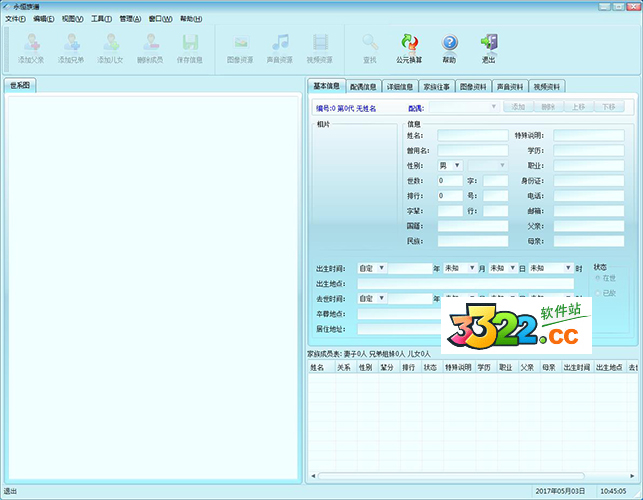Select the 已故 (deceased) status radio button

coord(598,292)
